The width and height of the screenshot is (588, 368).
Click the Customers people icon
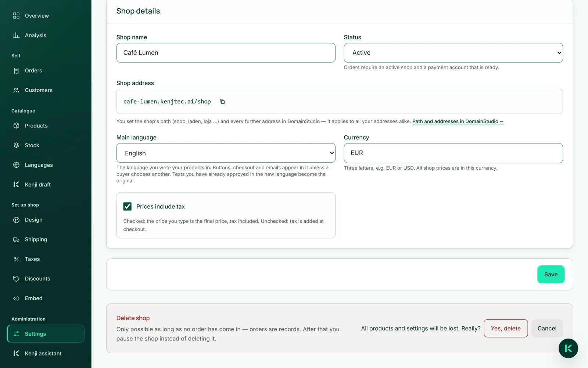pos(16,90)
